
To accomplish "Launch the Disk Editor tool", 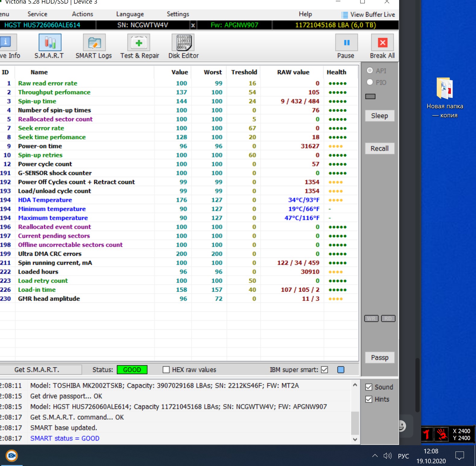I will coord(183,43).
